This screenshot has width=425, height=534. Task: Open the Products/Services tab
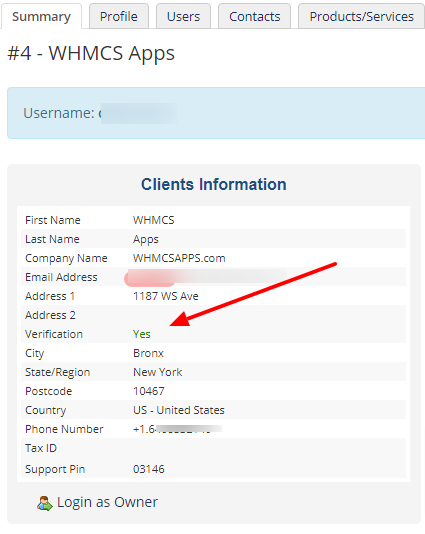pyautogui.click(x=361, y=16)
